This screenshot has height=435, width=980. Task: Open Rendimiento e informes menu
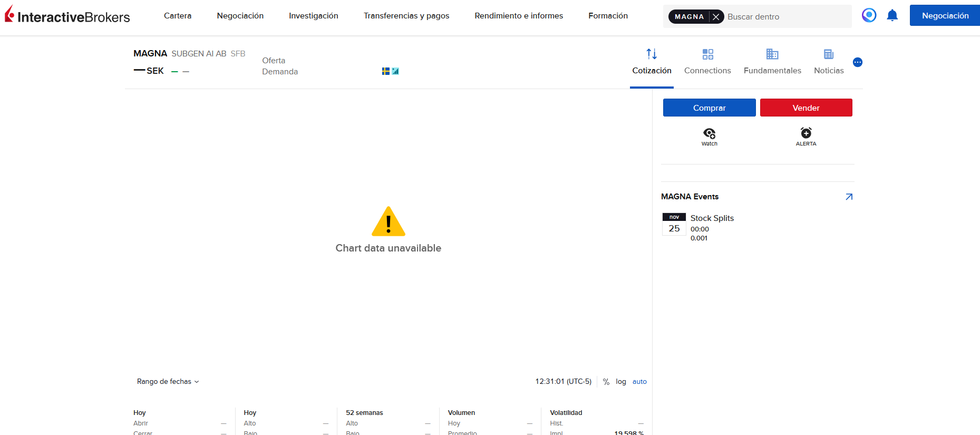coord(519,16)
